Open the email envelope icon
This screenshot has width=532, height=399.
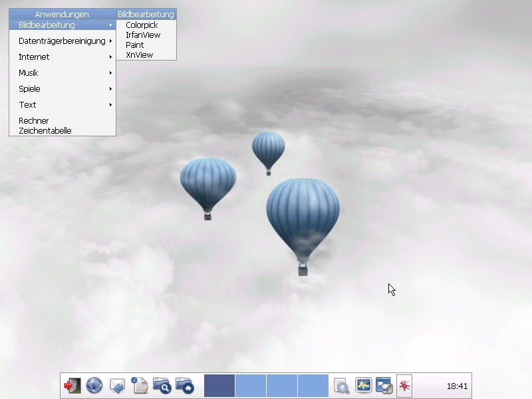tap(117, 386)
